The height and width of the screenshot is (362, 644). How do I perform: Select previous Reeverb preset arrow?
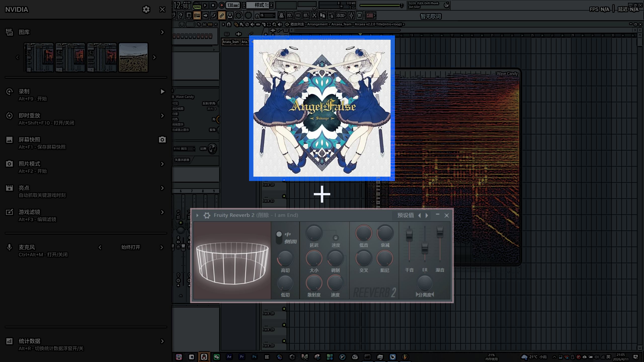[419, 215]
